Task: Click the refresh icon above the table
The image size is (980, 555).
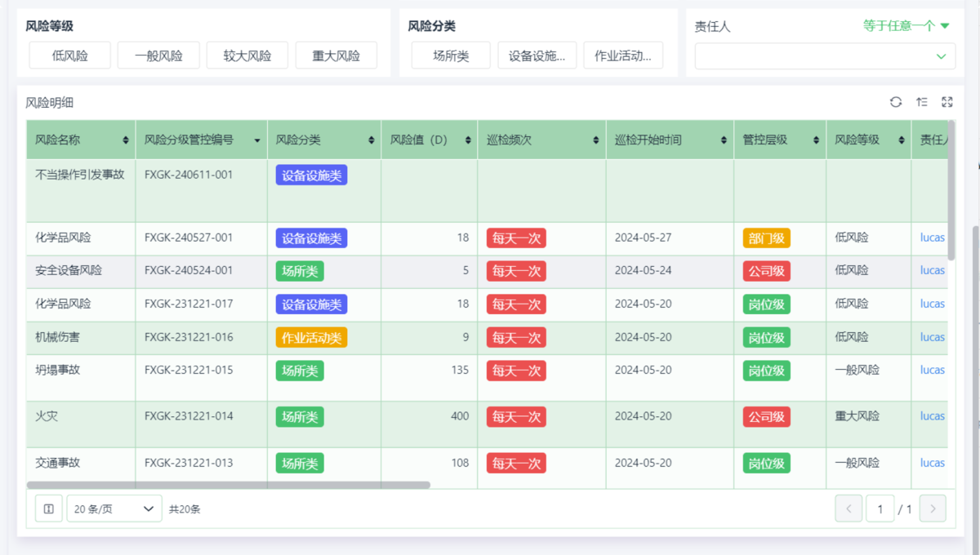Action: tap(896, 102)
